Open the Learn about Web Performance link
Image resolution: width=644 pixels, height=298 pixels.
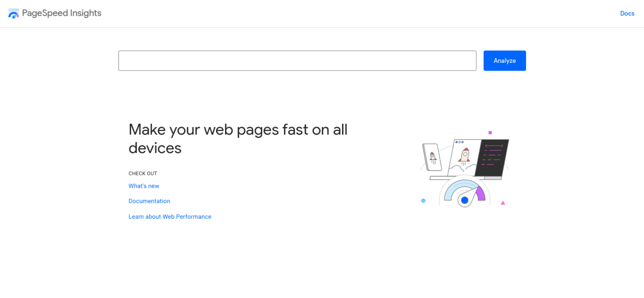click(x=170, y=216)
